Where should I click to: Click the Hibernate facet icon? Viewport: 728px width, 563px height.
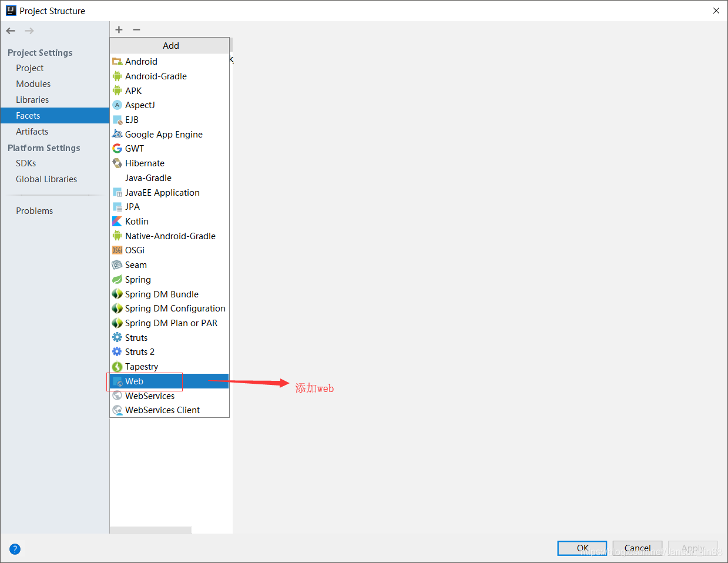pyautogui.click(x=117, y=163)
